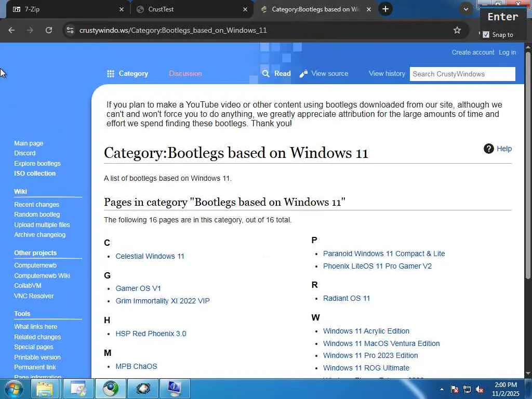Open ISO collection sidebar link
This screenshot has width=532, height=399.
click(x=35, y=174)
